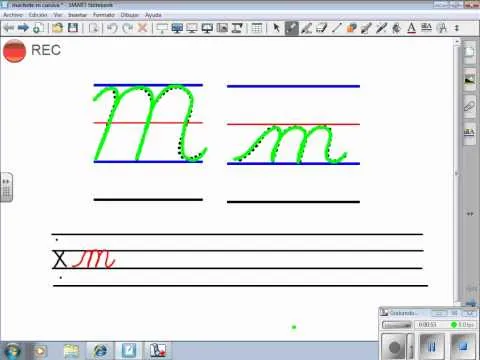The width and height of the screenshot is (480, 360).
Task: Open Windows Media Player from taskbar
Action: 40,351
